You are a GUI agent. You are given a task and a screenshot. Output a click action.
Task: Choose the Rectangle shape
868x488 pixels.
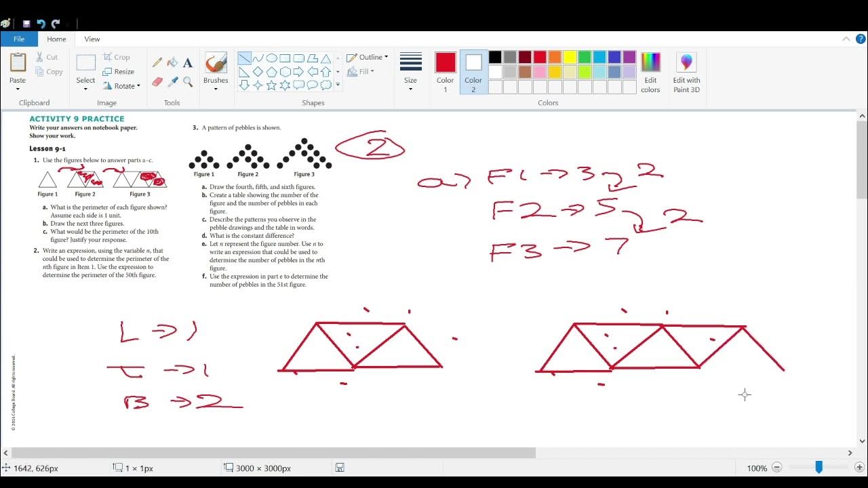[285, 58]
